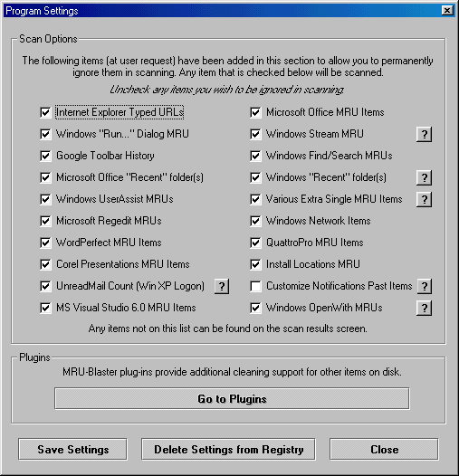The width and height of the screenshot is (459, 476).
Task: Click the Go to Plugins button
Action: (232, 398)
